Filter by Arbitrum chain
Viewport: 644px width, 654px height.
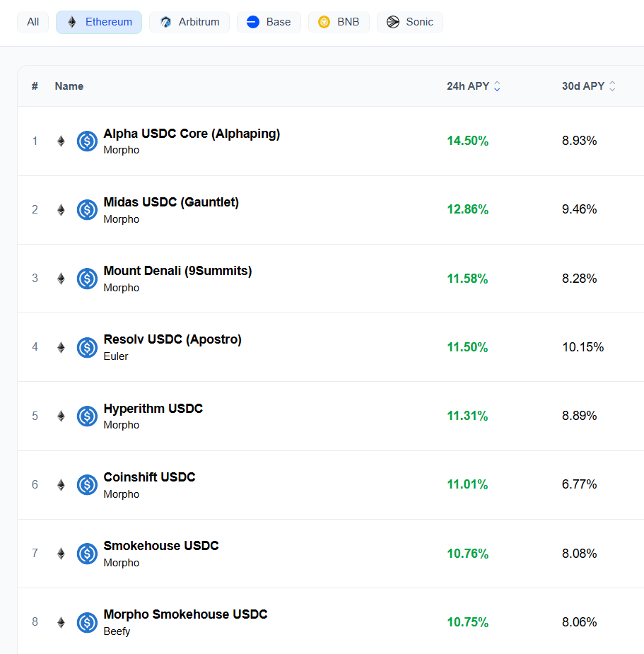189,22
